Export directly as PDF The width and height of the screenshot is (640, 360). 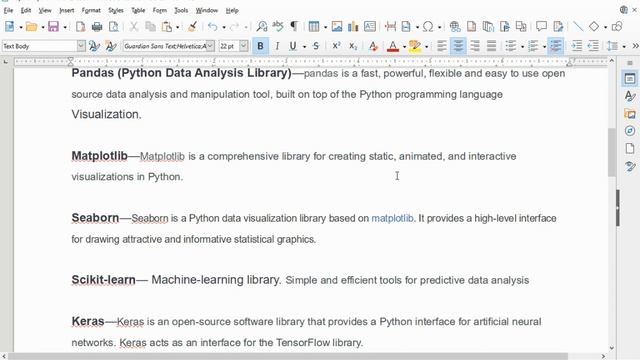pos(80,27)
